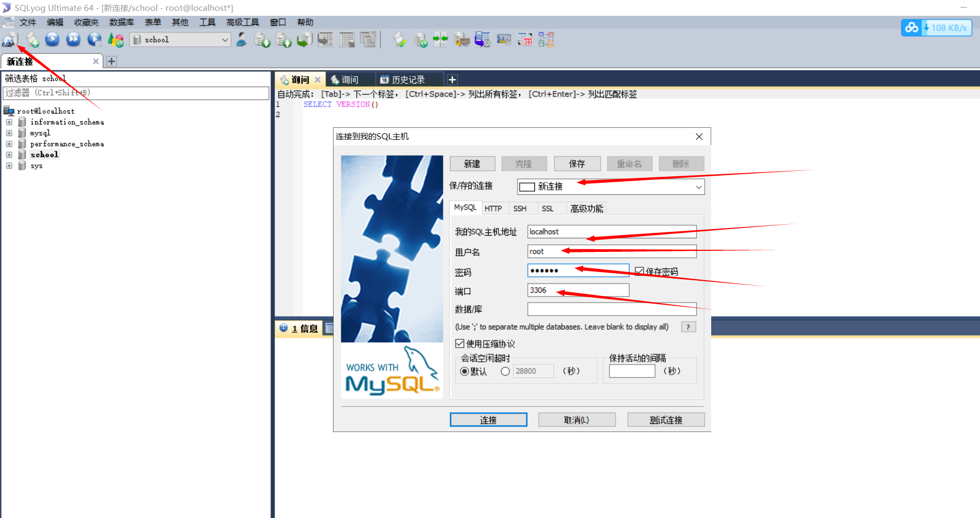Click the query formatter checkmark icon
This screenshot has width=980, height=518.
tap(400, 40)
